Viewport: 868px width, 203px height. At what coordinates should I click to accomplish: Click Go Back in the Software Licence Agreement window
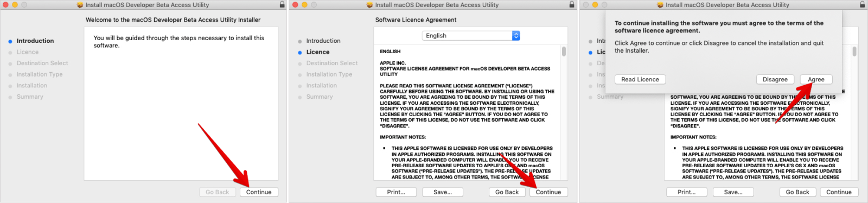[507, 192]
